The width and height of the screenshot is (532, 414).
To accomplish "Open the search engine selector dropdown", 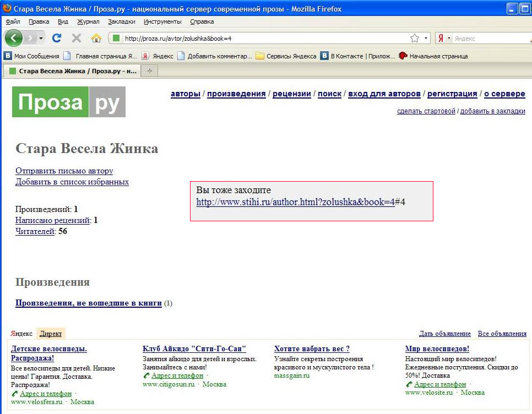I will (x=449, y=39).
